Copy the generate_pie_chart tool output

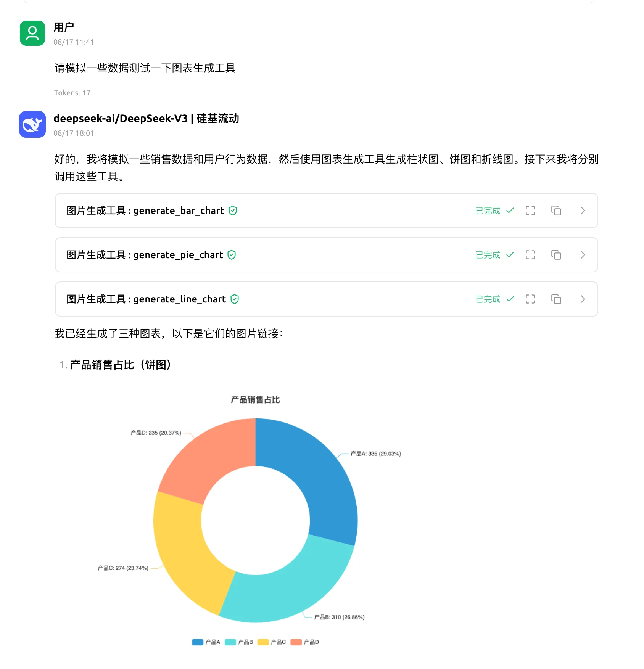pyautogui.click(x=556, y=255)
